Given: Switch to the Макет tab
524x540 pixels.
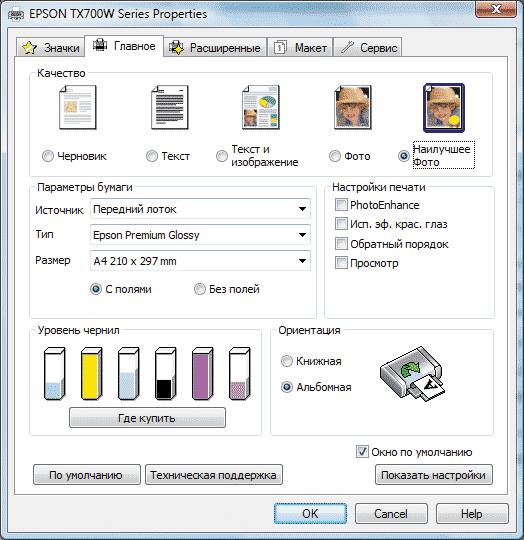Looking at the screenshot, I should [x=300, y=48].
